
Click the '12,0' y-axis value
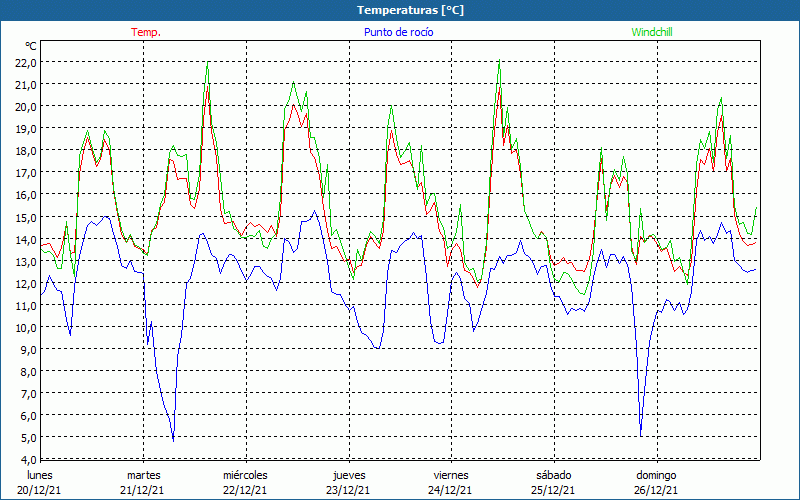click(26, 284)
